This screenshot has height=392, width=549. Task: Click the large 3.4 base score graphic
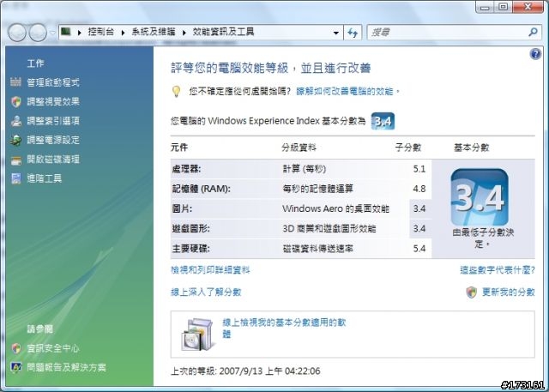(x=480, y=197)
